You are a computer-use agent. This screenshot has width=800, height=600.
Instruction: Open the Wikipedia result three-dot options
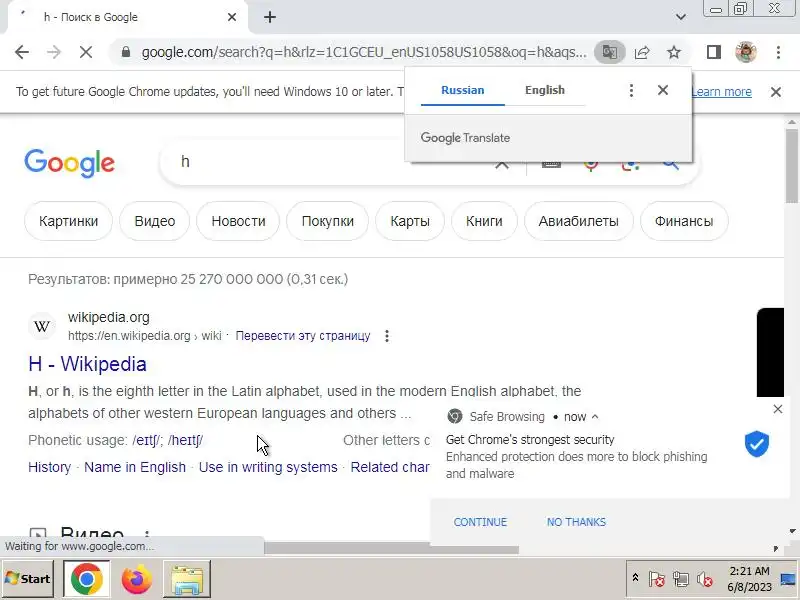click(387, 336)
